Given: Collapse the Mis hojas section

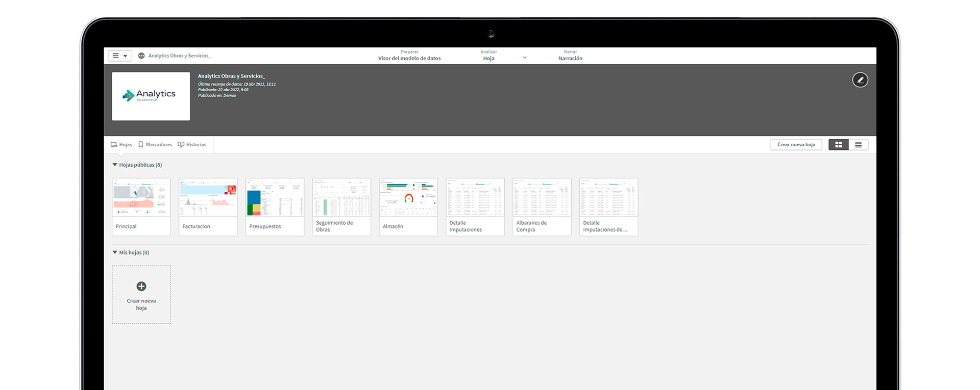Looking at the screenshot, I should (x=115, y=252).
